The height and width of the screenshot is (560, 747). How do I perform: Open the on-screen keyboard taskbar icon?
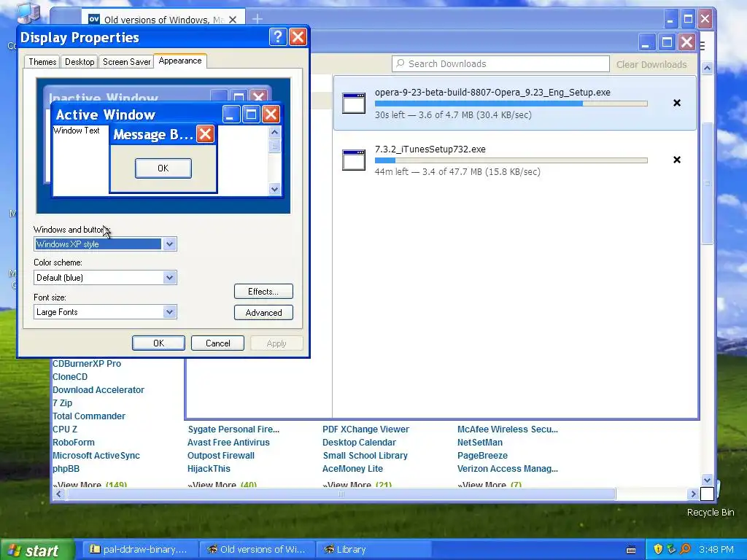(x=631, y=550)
